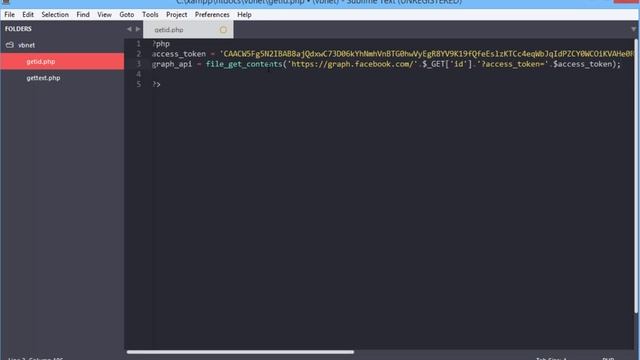
Task: Open the Goto menu
Action: (x=127, y=15)
